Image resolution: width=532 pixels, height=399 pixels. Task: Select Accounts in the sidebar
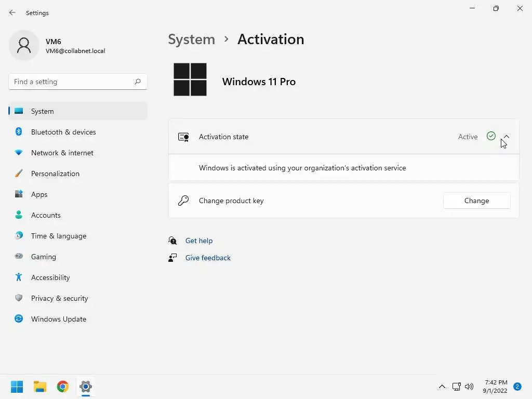click(46, 215)
